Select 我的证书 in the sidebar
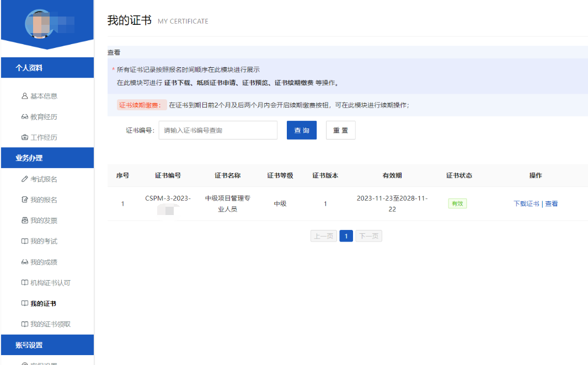Screen dimensions: 588x365 coord(43,304)
